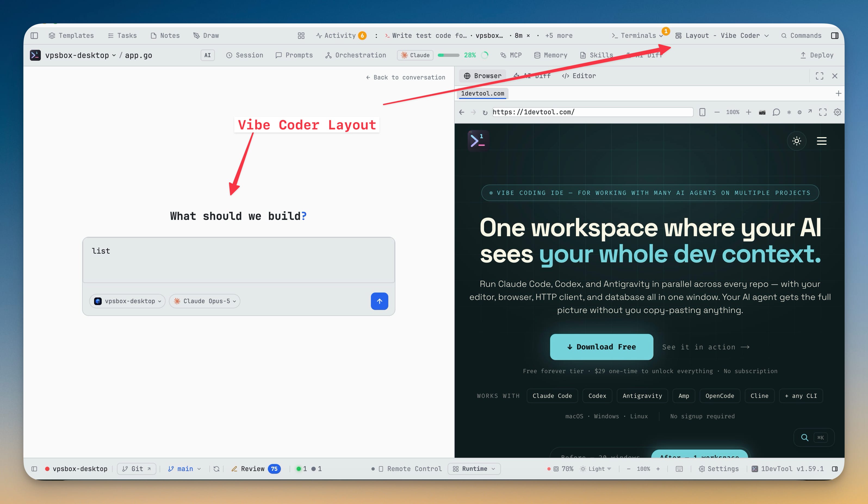Viewport: 868px width, 504px height.
Task: Send the prompt with the blue arrow
Action: point(380,301)
